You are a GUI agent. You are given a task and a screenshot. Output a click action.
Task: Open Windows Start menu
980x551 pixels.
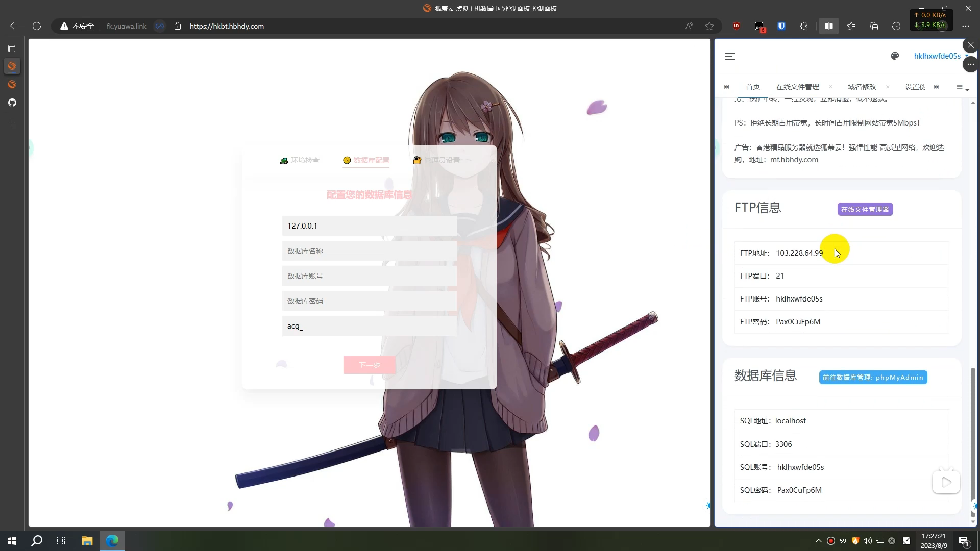(x=12, y=541)
